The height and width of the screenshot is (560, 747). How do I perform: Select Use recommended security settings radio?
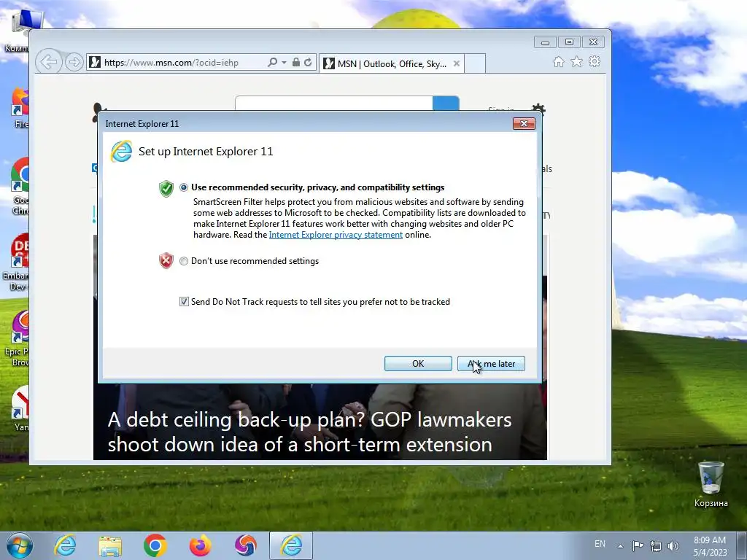184,187
